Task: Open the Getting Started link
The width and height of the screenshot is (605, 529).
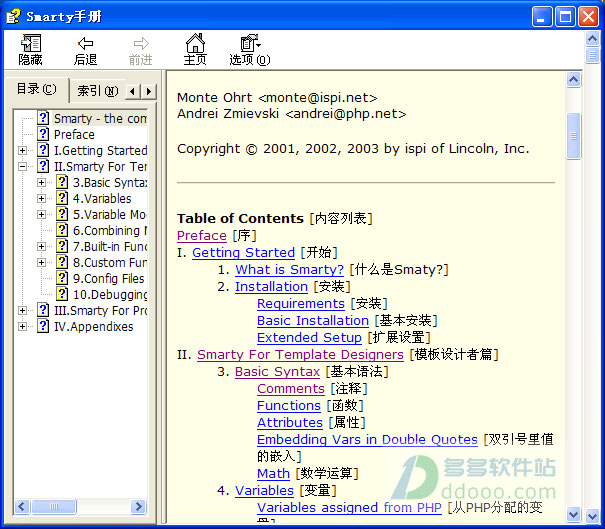Action: (x=243, y=252)
